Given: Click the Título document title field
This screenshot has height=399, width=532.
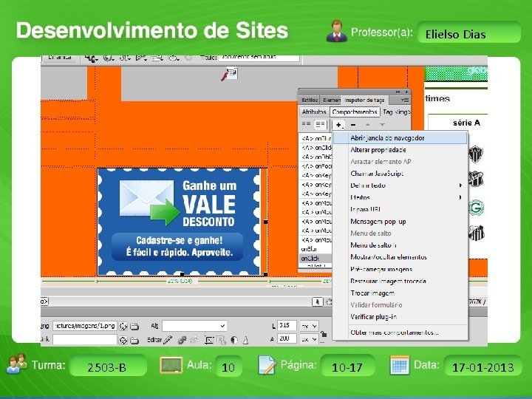Looking at the screenshot, I should [259, 58].
